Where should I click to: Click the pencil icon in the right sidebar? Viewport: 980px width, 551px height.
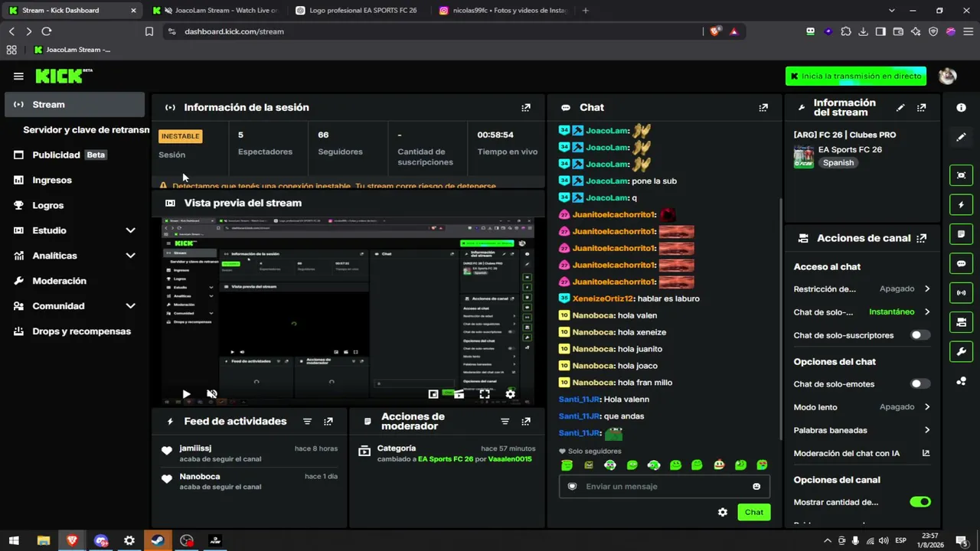tap(962, 137)
